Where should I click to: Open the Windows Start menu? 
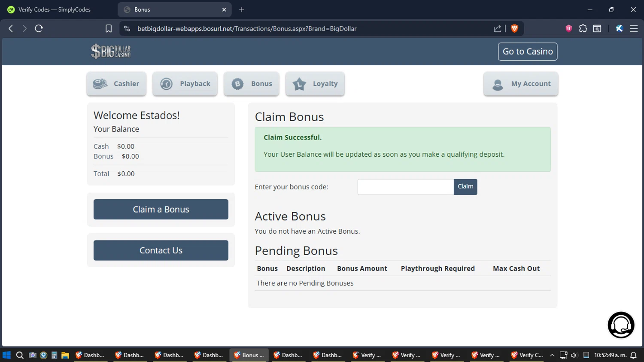coord(6,355)
